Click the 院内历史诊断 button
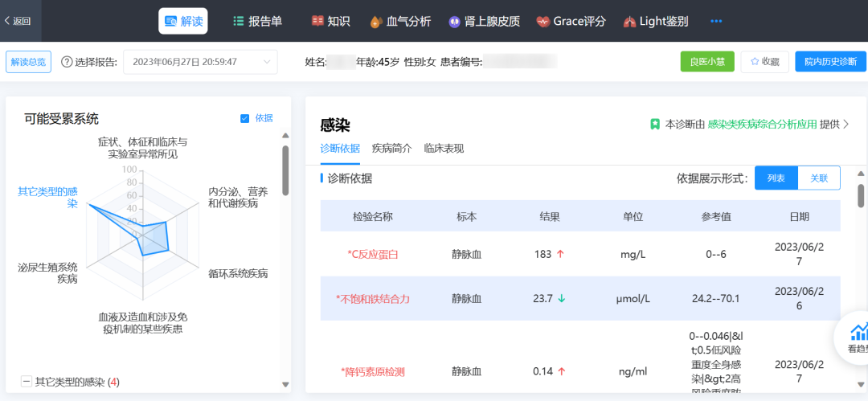This screenshot has width=868, height=401. tap(830, 62)
